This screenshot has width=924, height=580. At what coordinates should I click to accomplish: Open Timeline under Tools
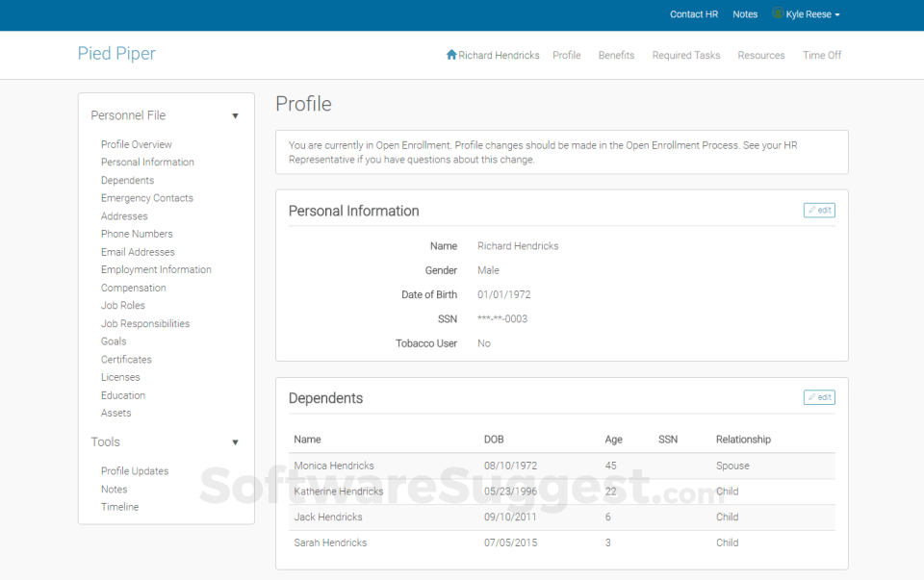[x=119, y=507]
